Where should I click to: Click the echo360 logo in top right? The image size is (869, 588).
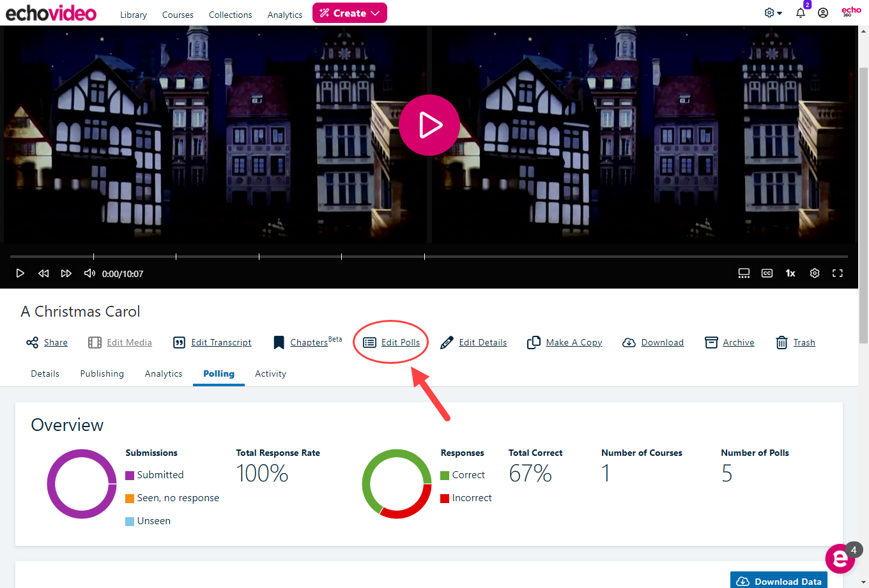pyautogui.click(x=851, y=11)
